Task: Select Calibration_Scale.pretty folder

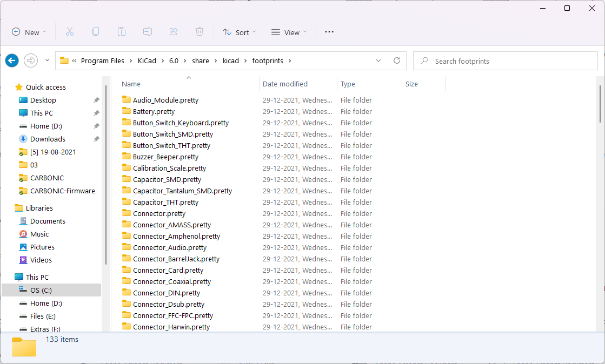Action: point(169,168)
